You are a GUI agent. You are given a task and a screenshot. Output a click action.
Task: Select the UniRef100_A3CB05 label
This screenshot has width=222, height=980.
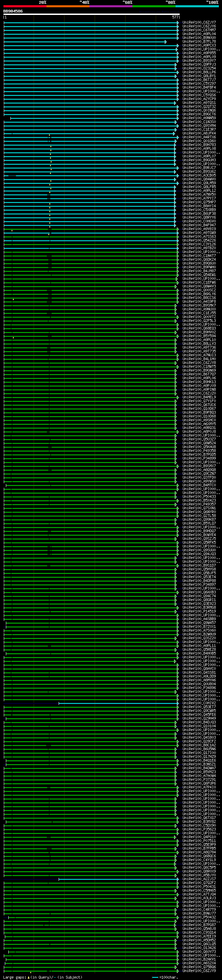pos(199,175)
